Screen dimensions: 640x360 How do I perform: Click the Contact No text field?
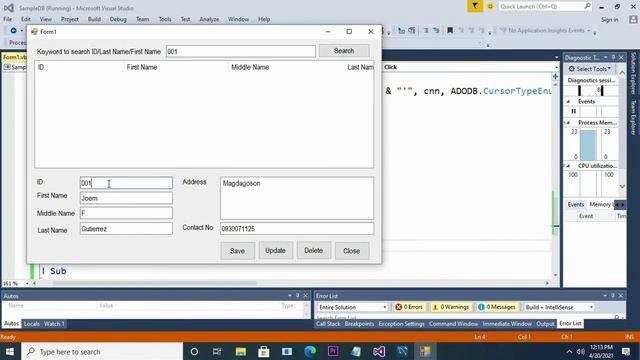(x=297, y=229)
